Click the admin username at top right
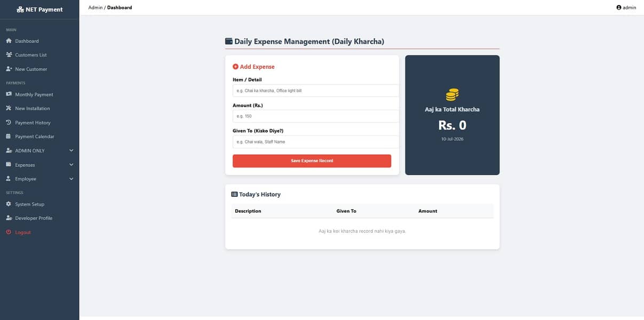 630,7
